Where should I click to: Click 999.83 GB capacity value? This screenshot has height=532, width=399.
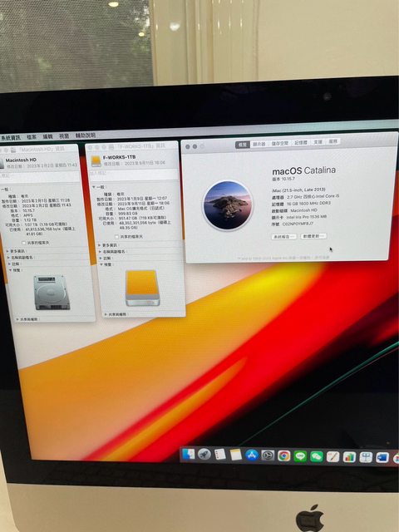127,214
